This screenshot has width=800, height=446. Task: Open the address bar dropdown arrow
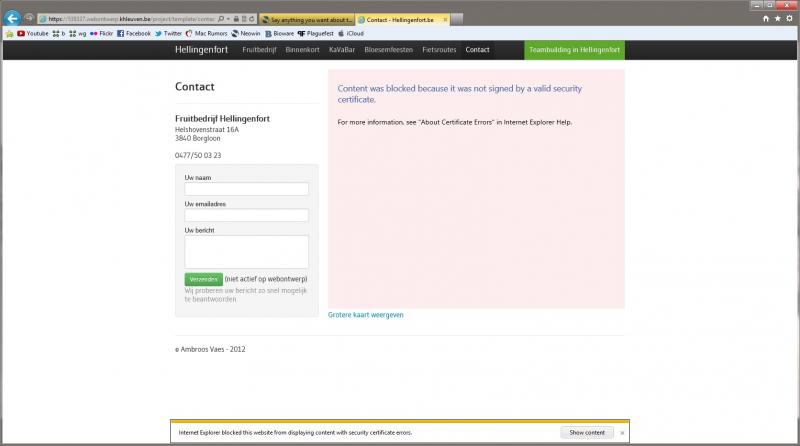pos(228,19)
